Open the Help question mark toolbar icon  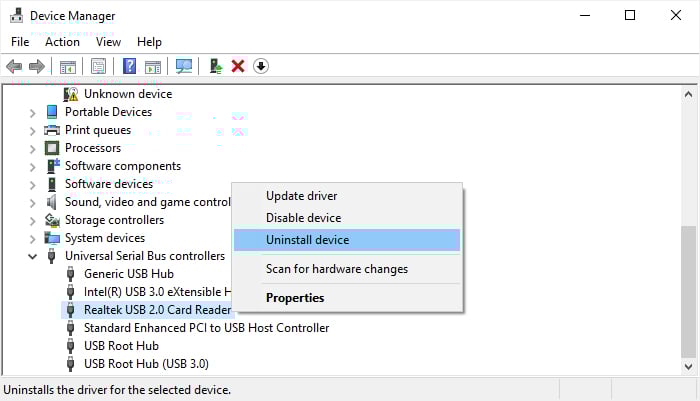[129, 66]
